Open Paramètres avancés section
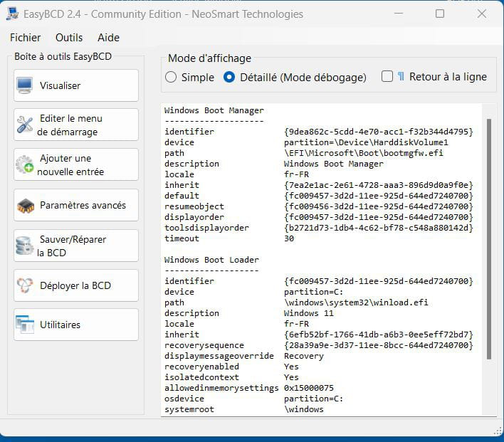Image resolution: width=504 pixels, height=442 pixels. [x=76, y=205]
